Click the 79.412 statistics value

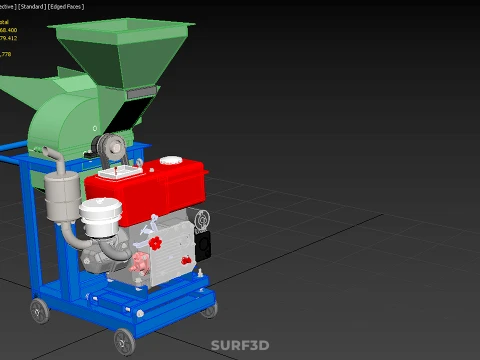(8, 38)
